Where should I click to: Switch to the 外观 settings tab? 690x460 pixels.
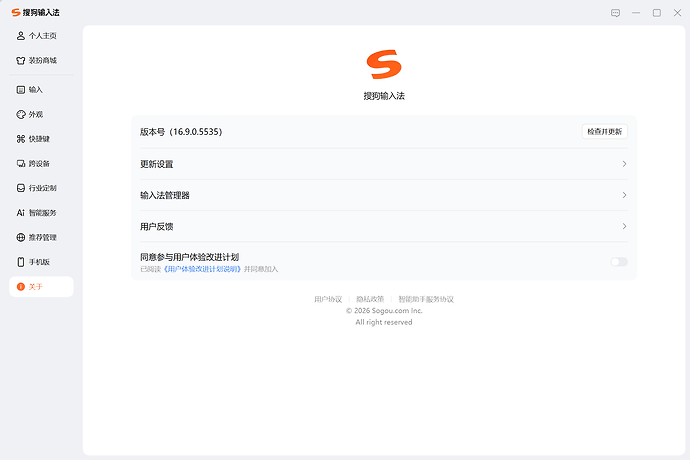(41, 114)
